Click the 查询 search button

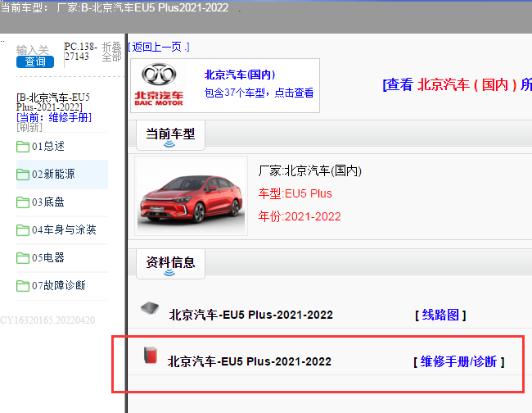[x=35, y=61]
